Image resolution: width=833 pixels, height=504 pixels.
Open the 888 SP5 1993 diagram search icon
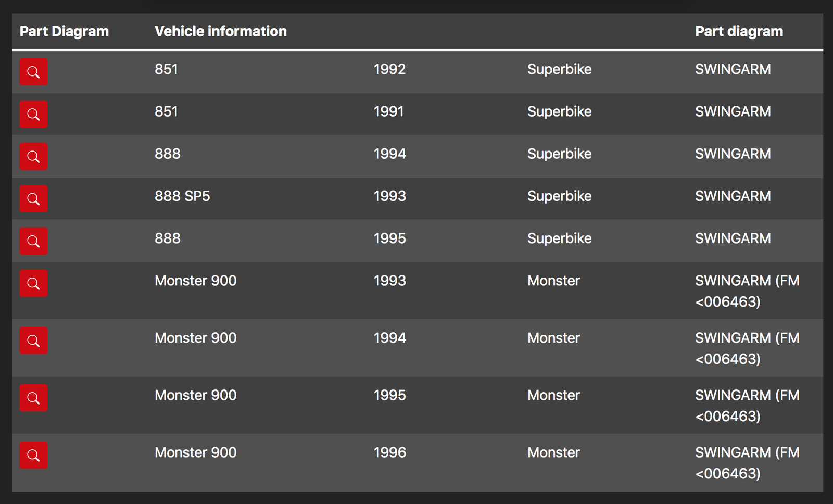(33, 199)
